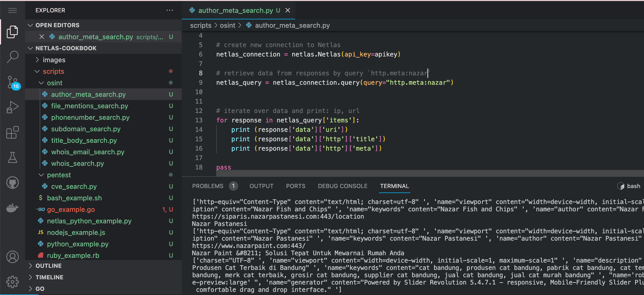
Task: Open the GitHub view in activity bar
Action: pos(12,183)
